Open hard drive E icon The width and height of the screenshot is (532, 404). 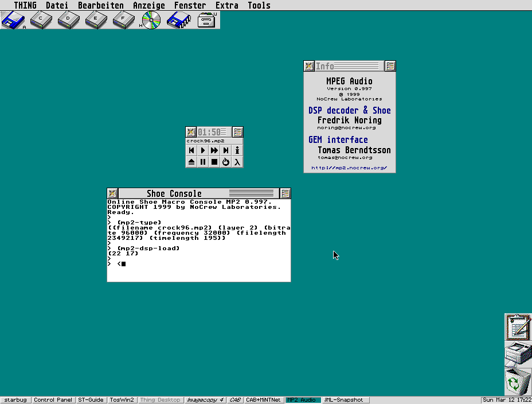[96, 20]
